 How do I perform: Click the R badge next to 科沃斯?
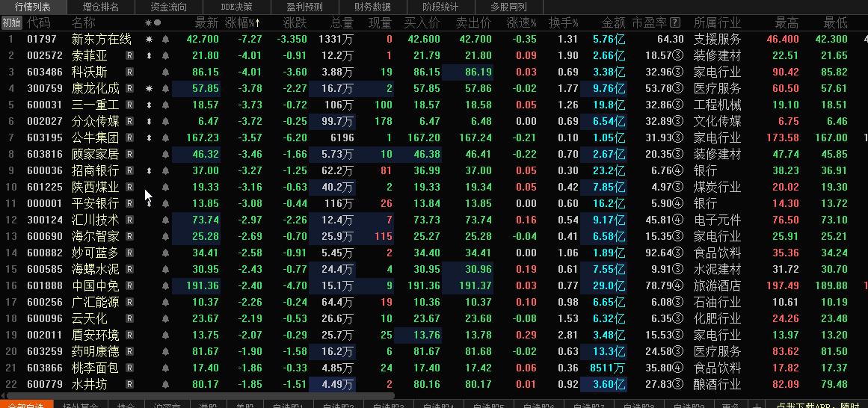(129, 72)
